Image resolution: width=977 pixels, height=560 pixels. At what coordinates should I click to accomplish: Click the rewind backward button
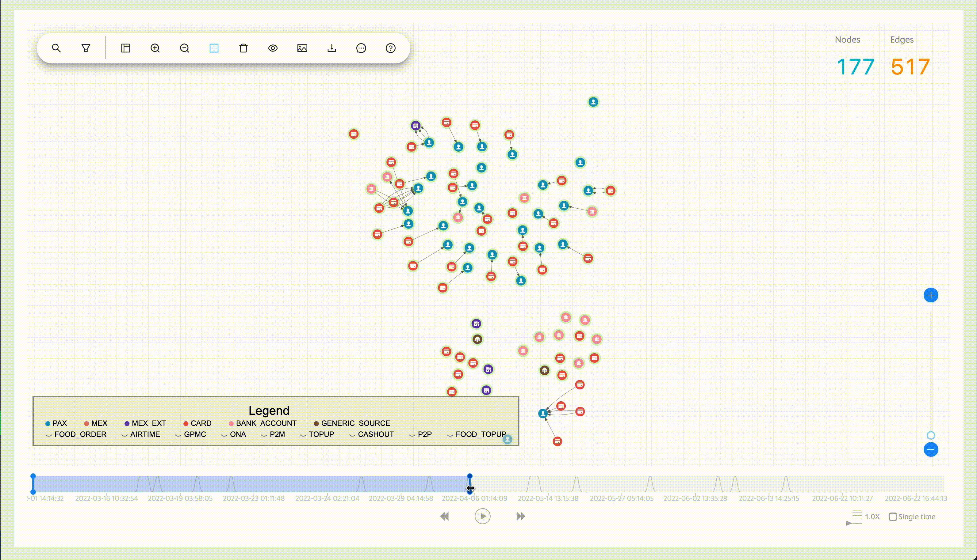[445, 516]
